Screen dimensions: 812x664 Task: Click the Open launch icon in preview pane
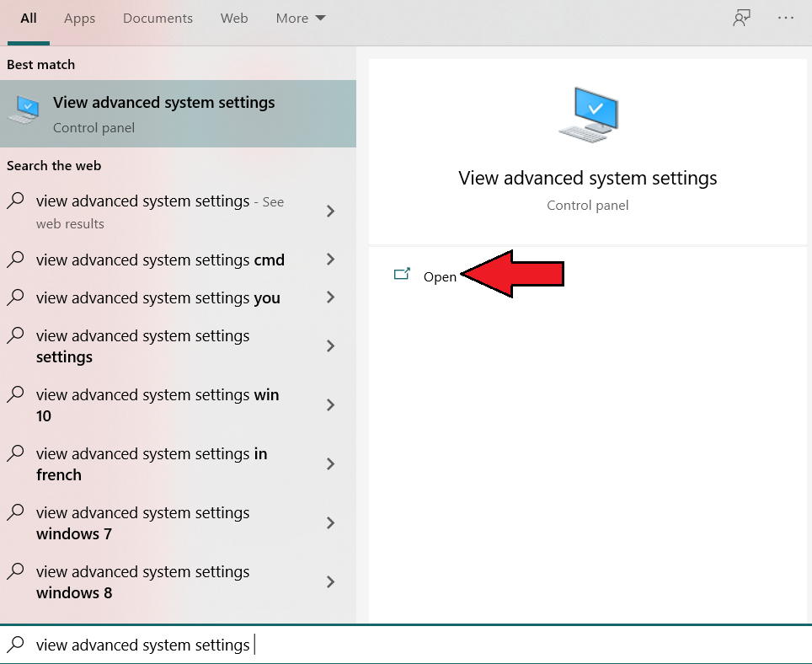click(x=402, y=274)
